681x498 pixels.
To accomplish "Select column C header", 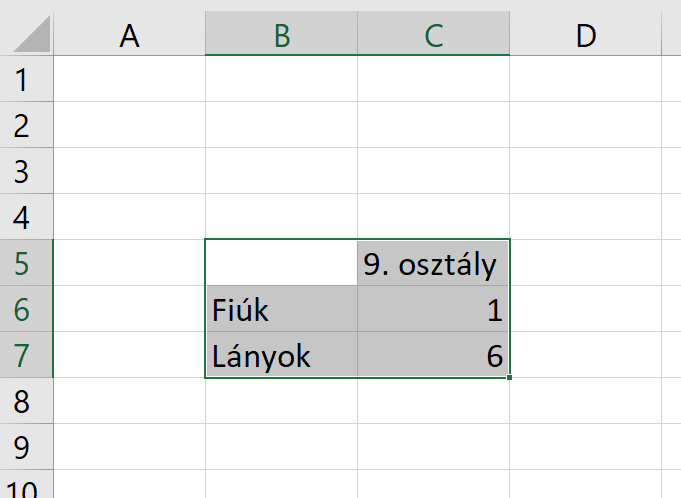I will click(433, 36).
